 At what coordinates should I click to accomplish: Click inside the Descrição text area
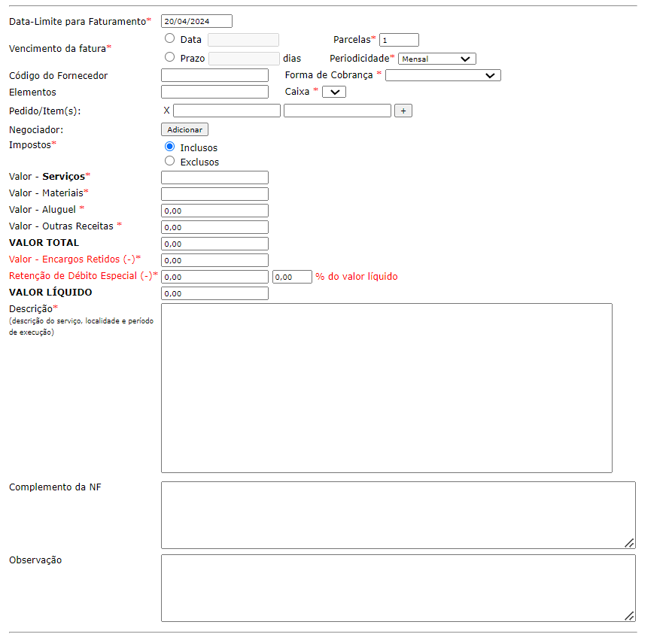(386, 387)
